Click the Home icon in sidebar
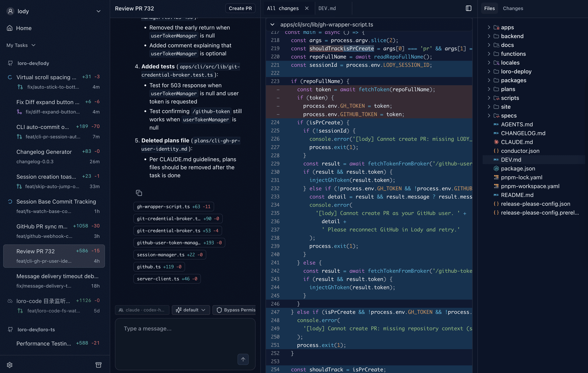The width and height of the screenshot is (588, 373). click(x=10, y=28)
